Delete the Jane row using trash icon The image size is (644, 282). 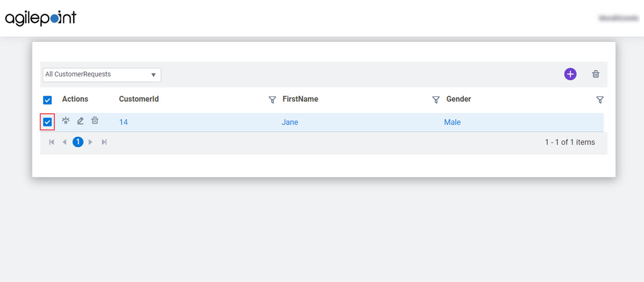tap(95, 120)
